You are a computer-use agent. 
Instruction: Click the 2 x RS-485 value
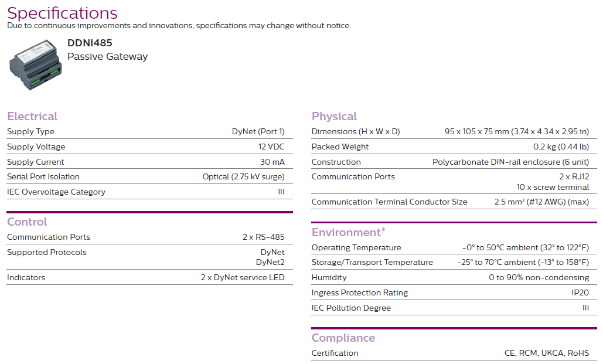[x=263, y=237]
